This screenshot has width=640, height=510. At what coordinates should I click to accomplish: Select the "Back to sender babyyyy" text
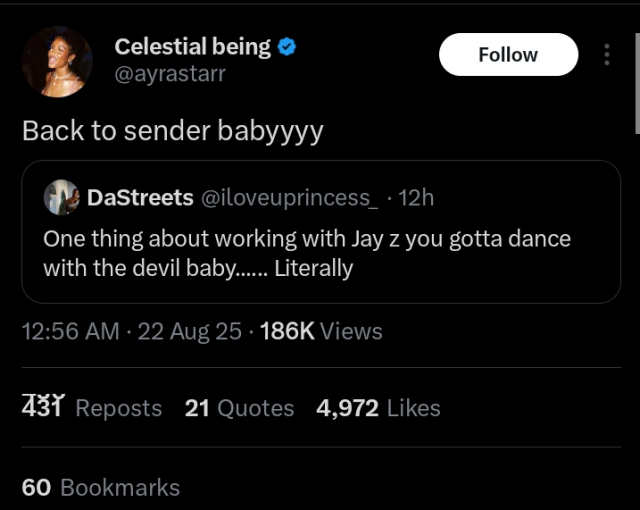[x=172, y=131]
